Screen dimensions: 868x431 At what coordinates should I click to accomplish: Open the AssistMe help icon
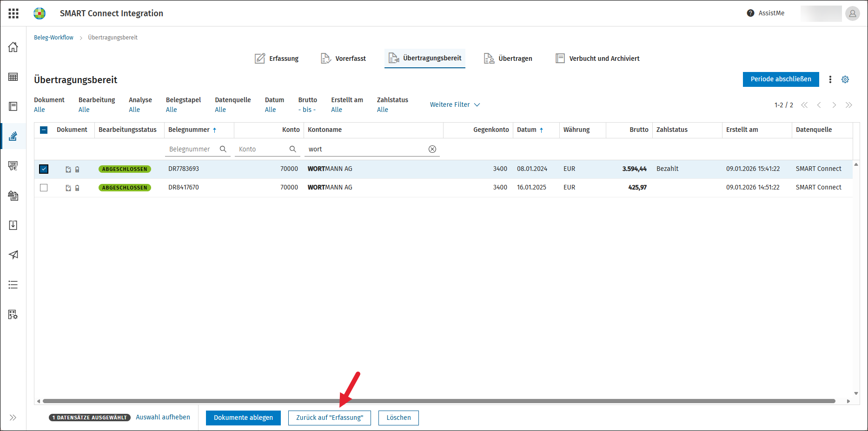(x=750, y=13)
